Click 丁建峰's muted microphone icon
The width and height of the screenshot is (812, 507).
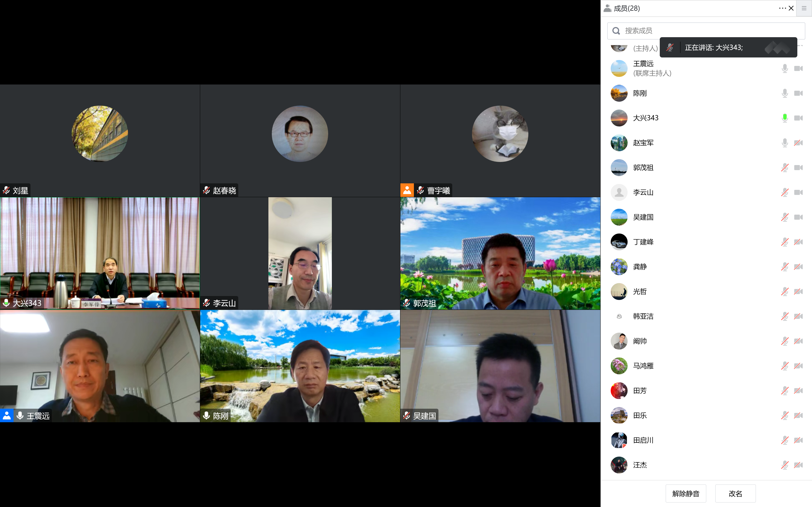click(784, 242)
